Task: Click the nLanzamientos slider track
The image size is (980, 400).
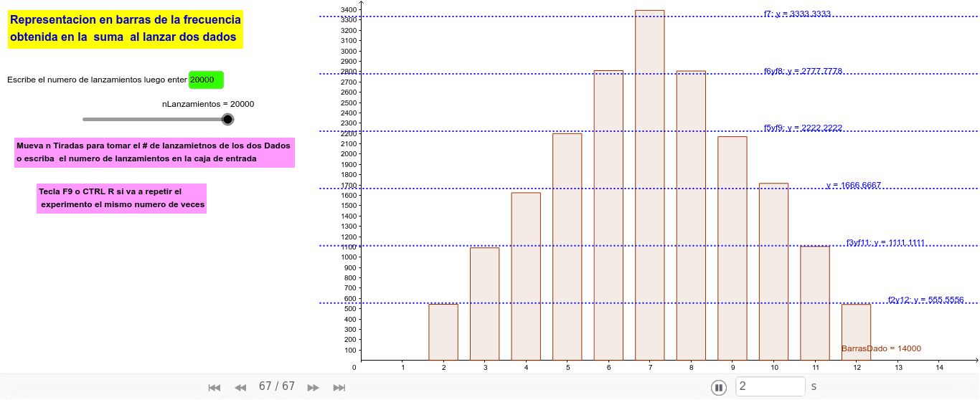Action: [x=155, y=119]
